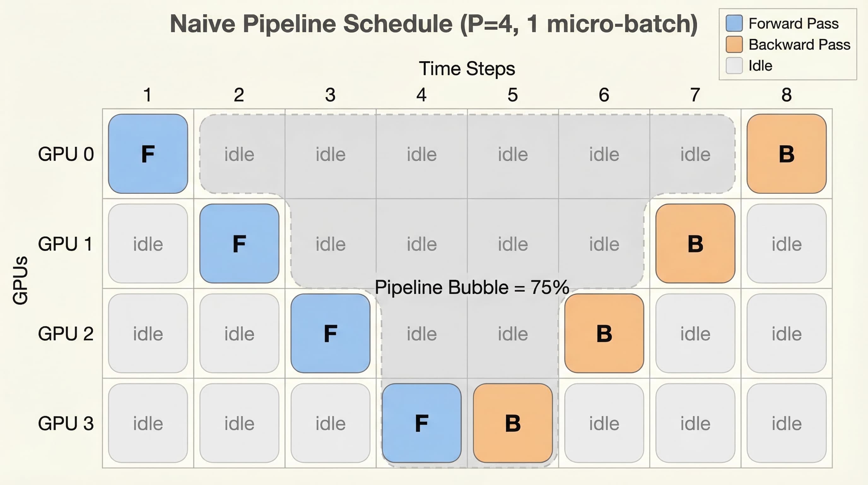Click GPU 0 idle cell at time step 5
Screen dimensions: 868x485
[x=513, y=154]
